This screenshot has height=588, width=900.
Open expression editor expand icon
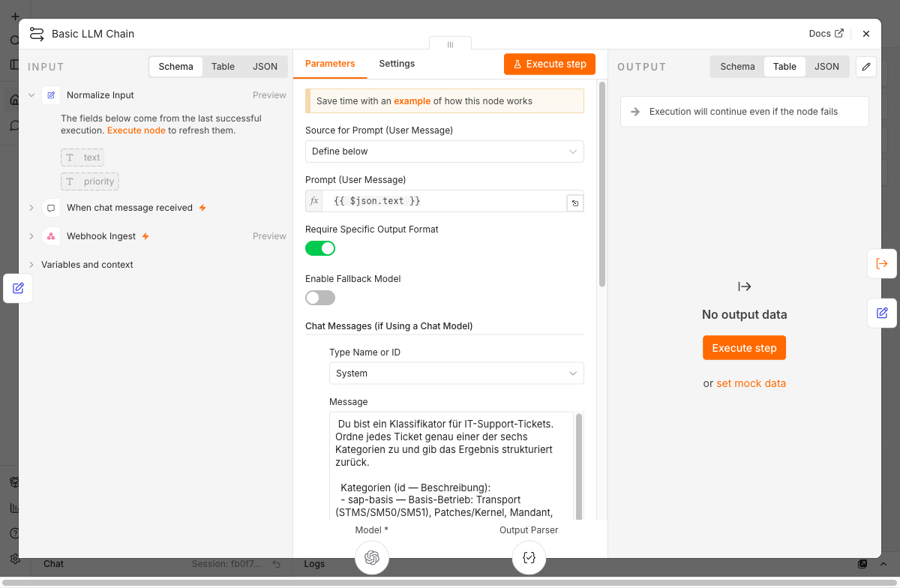tap(574, 202)
